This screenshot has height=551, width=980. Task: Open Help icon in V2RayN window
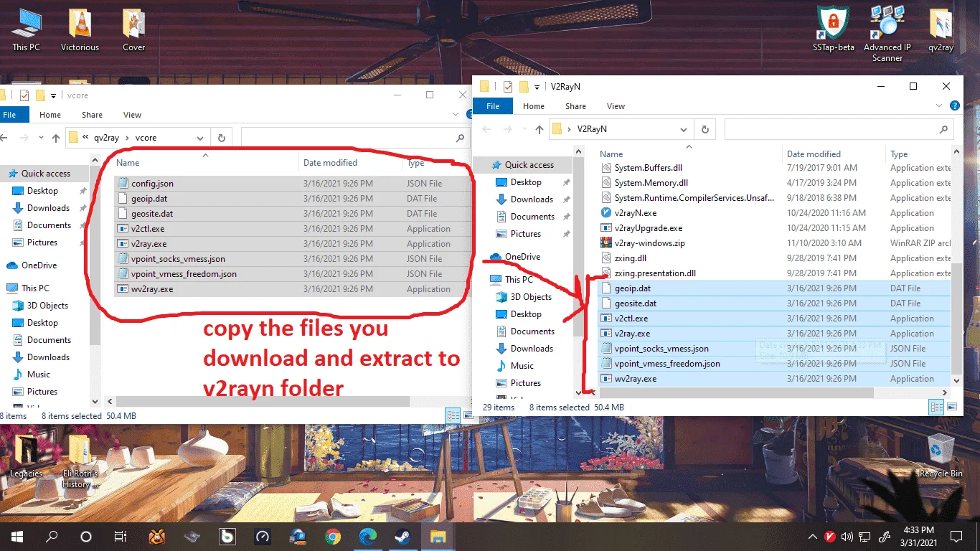[955, 105]
